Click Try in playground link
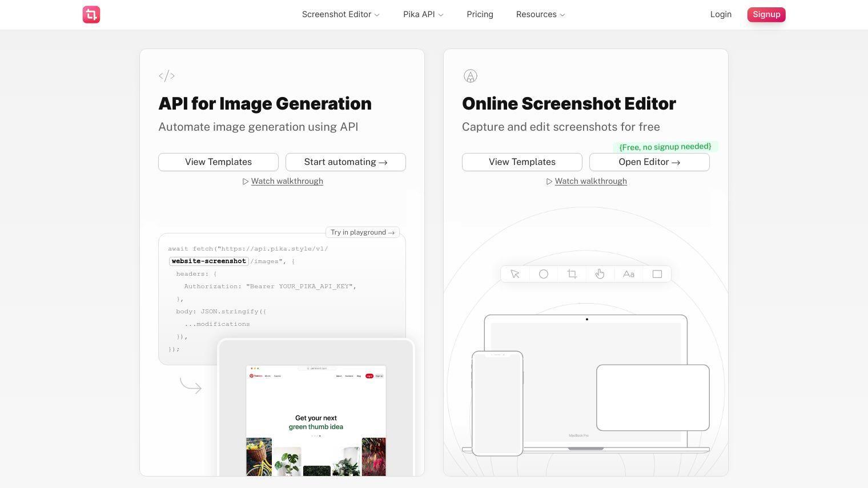The height and width of the screenshot is (488, 868). pyautogui.click(x=363, y=232)
